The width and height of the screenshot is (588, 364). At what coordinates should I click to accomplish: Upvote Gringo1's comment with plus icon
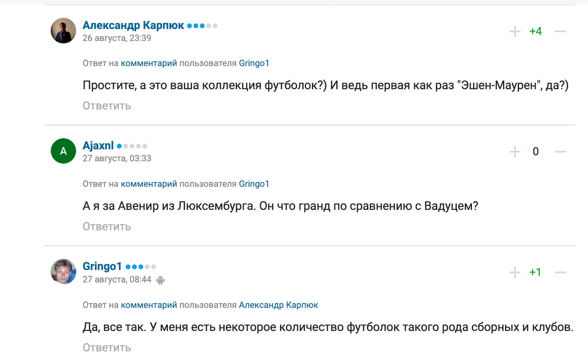[515, 272]
